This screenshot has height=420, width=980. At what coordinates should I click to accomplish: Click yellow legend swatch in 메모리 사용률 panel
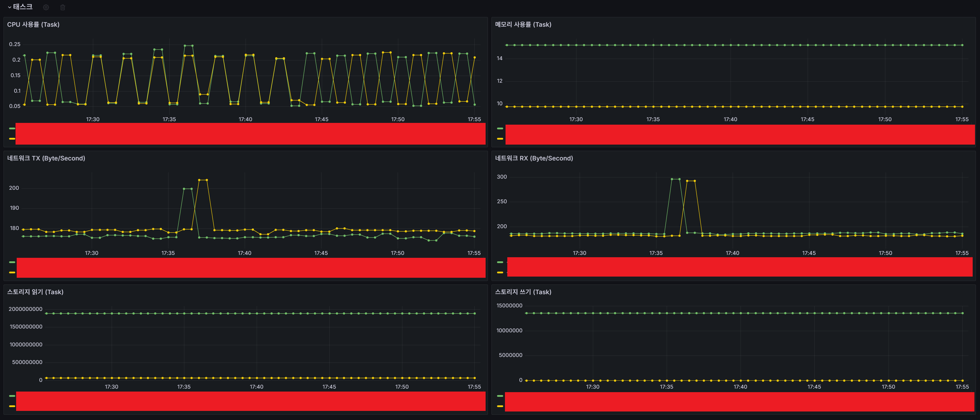tap(500, 139)
